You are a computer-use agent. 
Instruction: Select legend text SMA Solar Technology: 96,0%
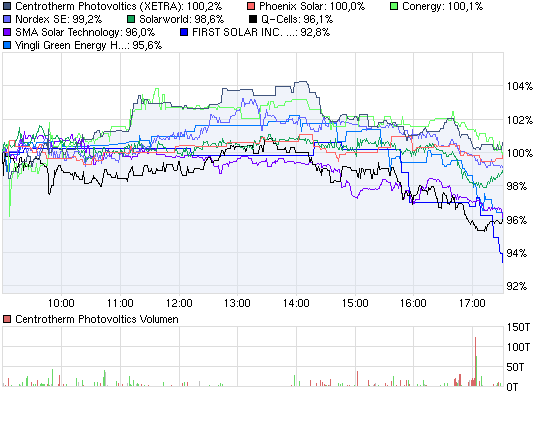pyautogui.click(x=85, y=32)
